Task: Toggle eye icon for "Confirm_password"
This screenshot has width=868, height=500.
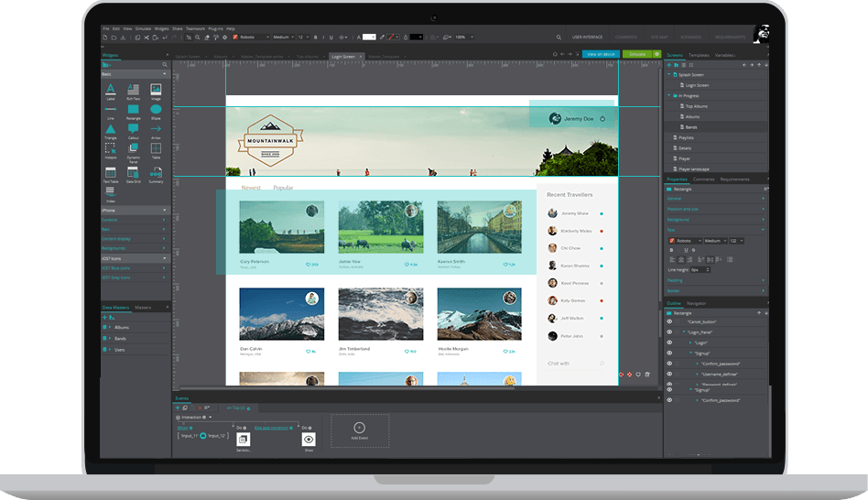Action: [x=669, y=364]
